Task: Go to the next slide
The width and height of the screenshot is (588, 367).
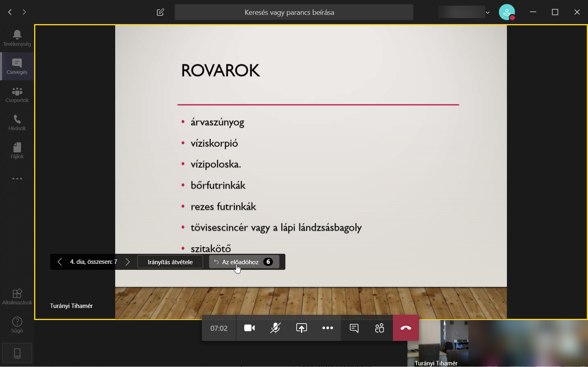Action: pos(128,262)
